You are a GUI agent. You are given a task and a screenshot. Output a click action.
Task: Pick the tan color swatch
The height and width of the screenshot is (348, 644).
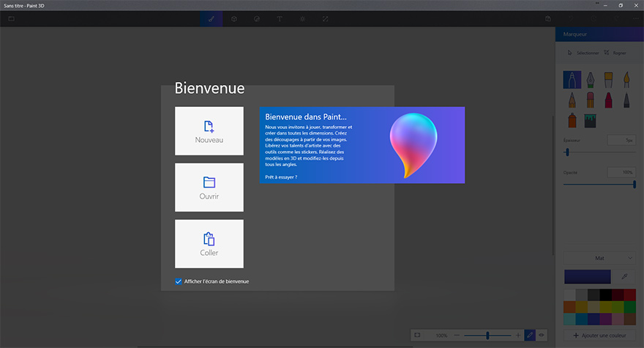tap(594, 307)
